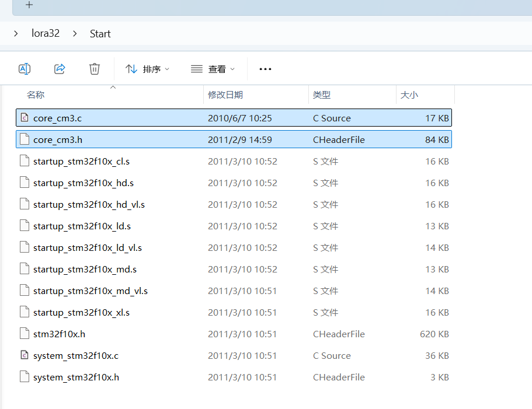
Task: Click CHeaderFile type of stm32f10x.h
Action: (339, 334)
